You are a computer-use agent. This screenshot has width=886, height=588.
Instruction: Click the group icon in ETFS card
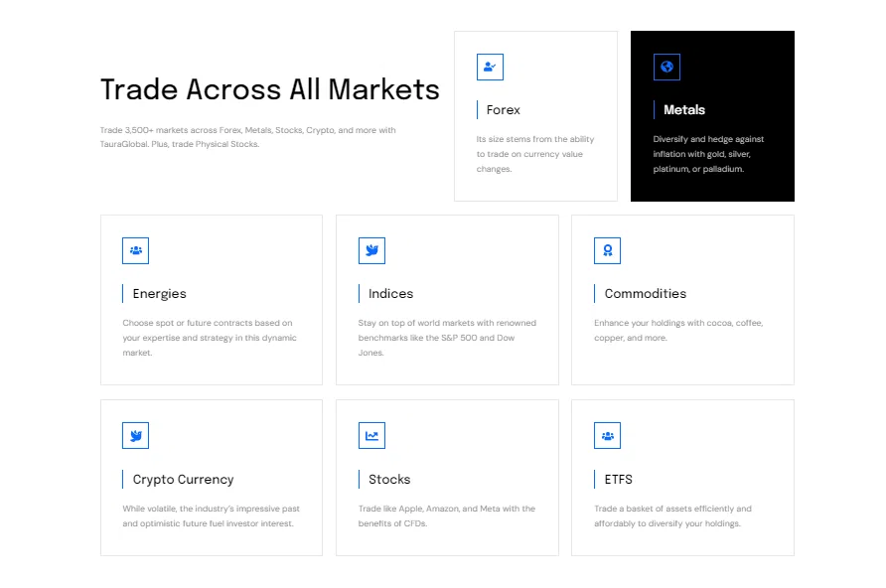608,435
